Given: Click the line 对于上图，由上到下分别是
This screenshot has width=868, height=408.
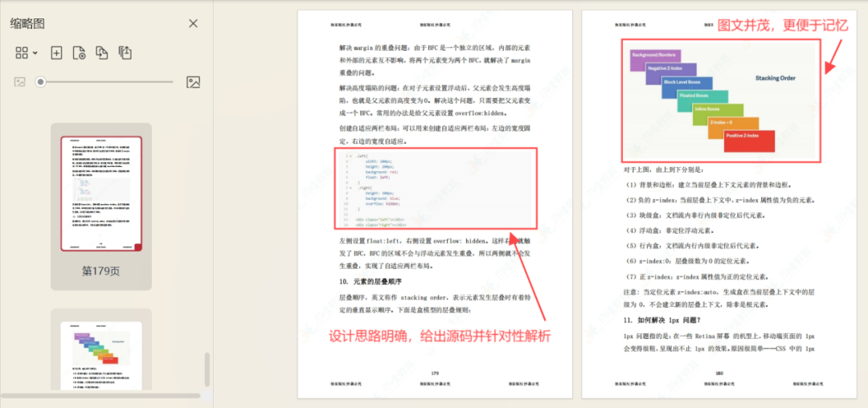Looking at the screenshot, I should (x=664, y=169).
